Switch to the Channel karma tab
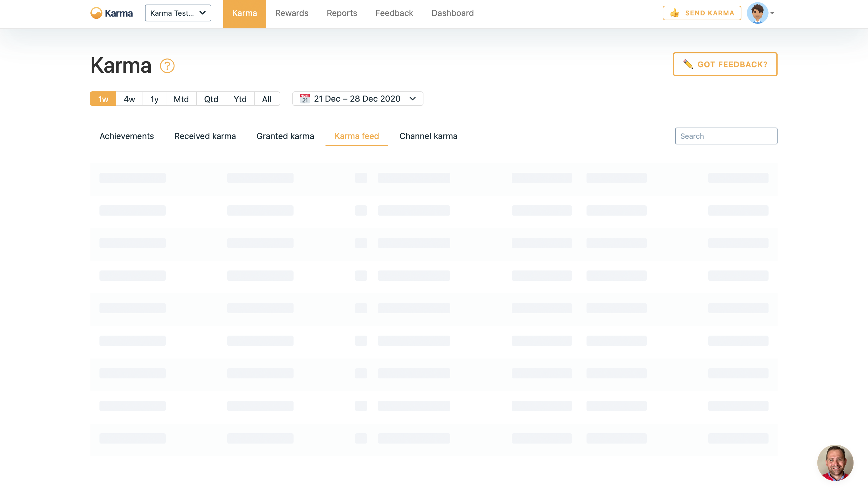 coord(428,136)
